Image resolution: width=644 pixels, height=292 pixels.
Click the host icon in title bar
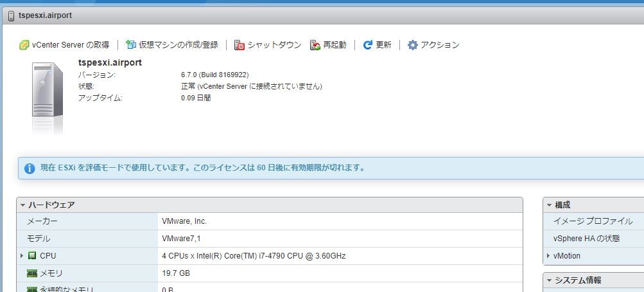(11, 15)
